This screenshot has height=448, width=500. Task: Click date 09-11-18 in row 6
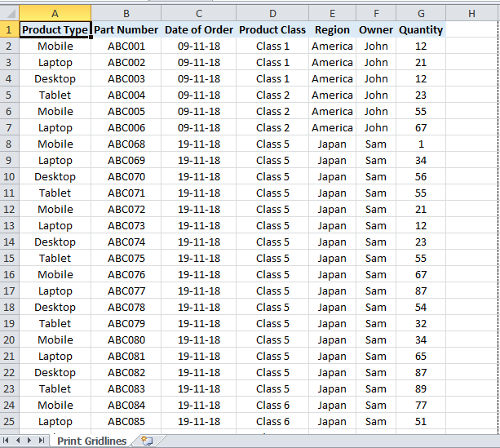(x=199, y=111)
